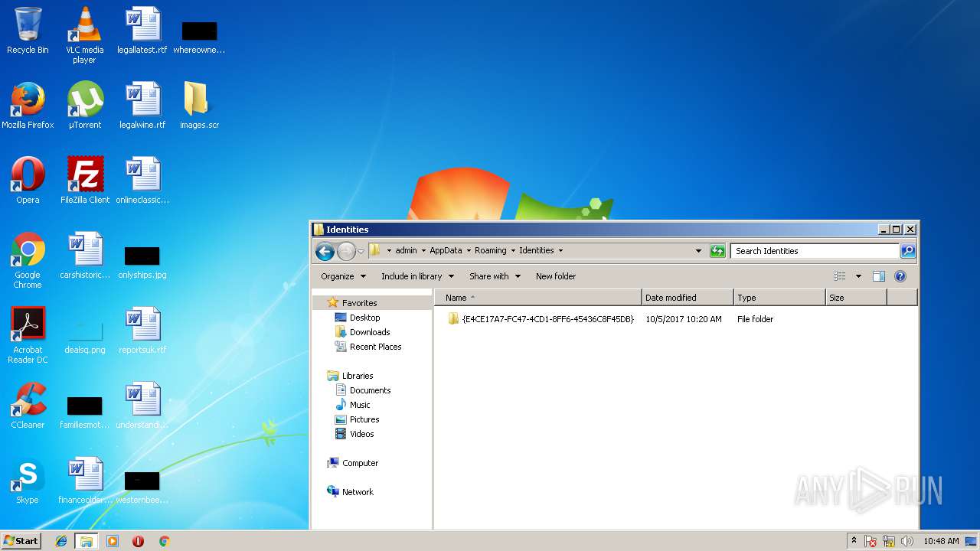
Task: Click the Roaming breadcrumb segment
Action: tap(490, 251)
